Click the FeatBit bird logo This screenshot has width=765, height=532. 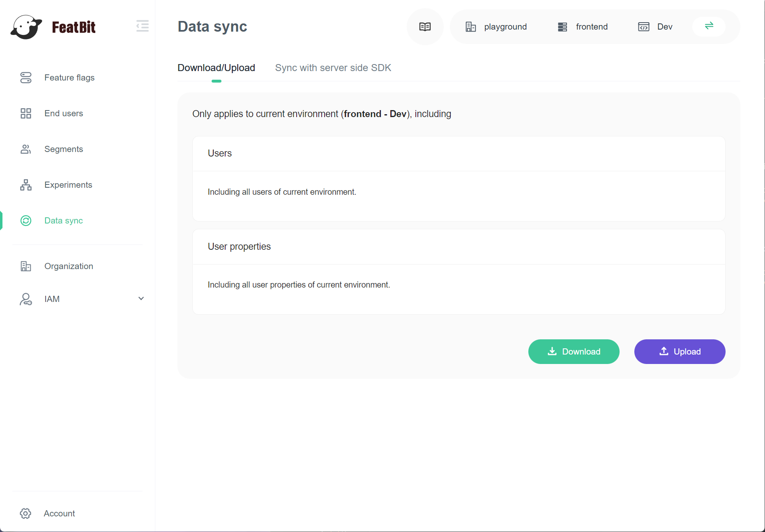coord(26,27)
